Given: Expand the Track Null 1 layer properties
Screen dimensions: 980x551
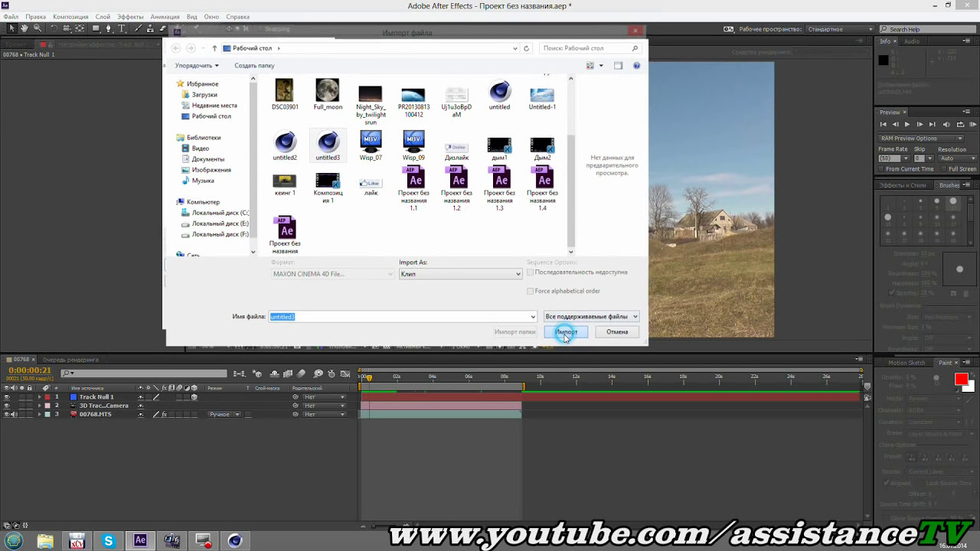Looking at the screenshot, I should tap(39, 397).
